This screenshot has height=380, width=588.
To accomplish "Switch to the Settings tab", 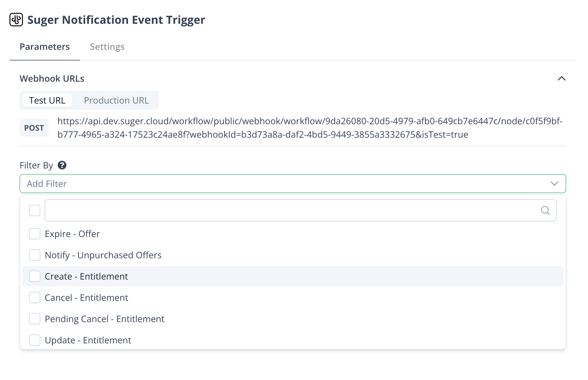I will click(107, 47).
